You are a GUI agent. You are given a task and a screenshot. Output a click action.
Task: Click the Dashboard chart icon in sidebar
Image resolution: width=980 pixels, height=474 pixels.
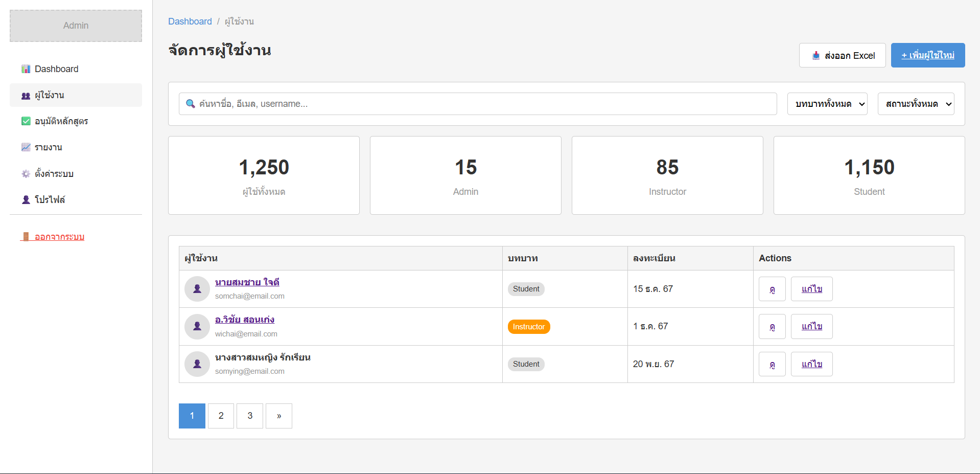tap(26, 69)
